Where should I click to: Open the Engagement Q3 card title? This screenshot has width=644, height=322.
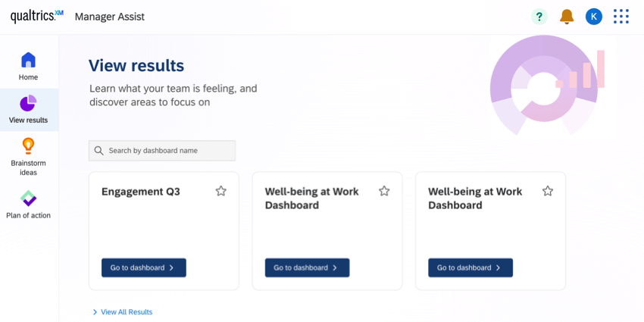point(141,192)
